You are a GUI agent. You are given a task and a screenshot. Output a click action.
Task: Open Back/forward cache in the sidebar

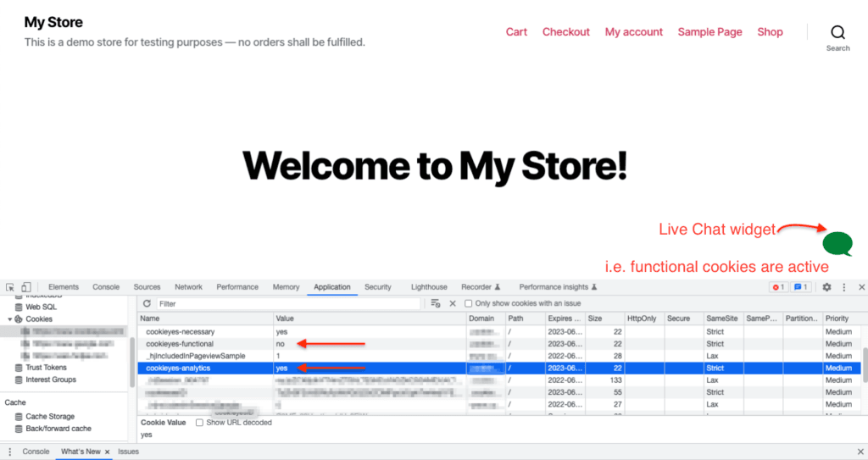58,429
